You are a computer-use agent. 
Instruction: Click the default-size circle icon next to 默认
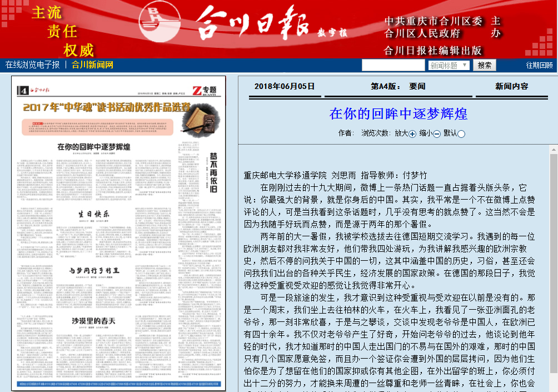(461, 134)
